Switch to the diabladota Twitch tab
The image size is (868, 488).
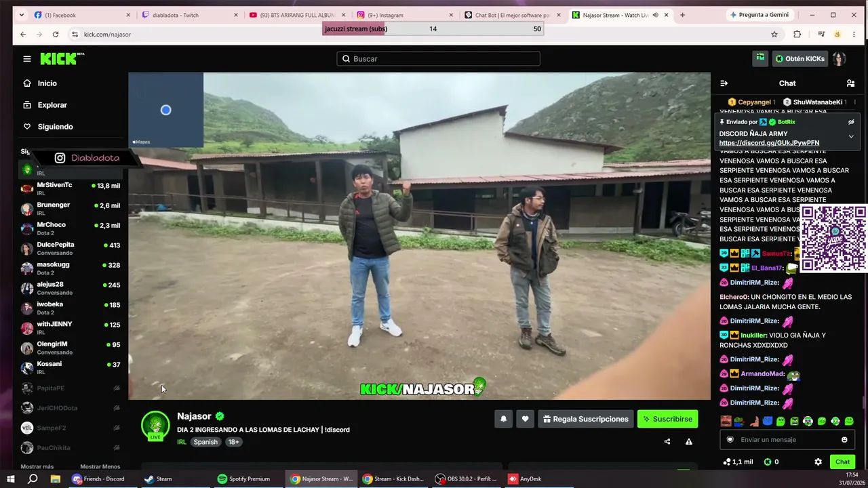190,15
